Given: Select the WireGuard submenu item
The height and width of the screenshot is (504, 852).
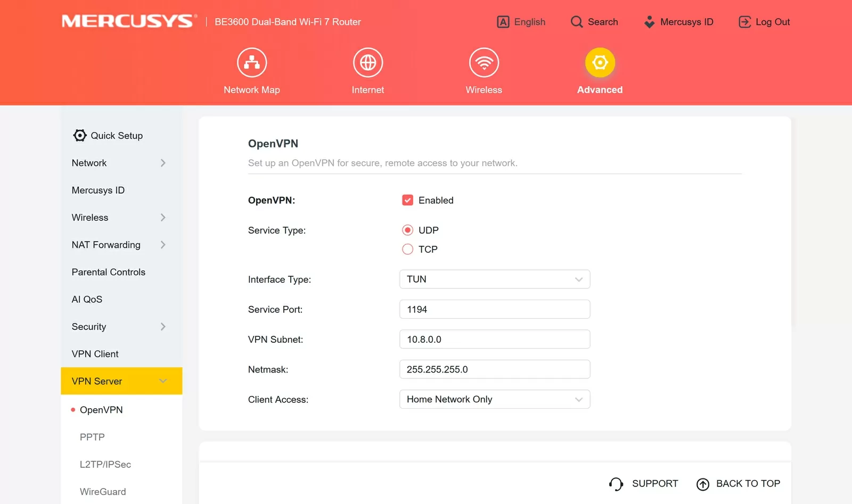Looking at the screenshot, I should [103, 492].
